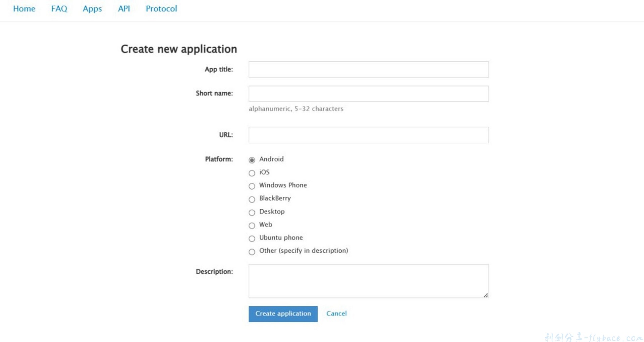The image size is (644, 342).
Task: Click into the URL input field
Action: pyautogui.click(x=368, y=135)
